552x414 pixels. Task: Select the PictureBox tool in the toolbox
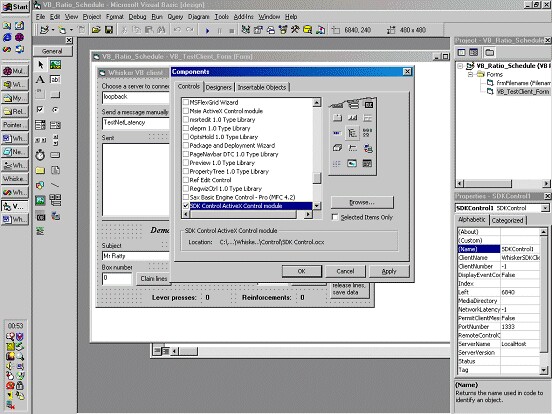pyautogui.click(x=55, y=65)
